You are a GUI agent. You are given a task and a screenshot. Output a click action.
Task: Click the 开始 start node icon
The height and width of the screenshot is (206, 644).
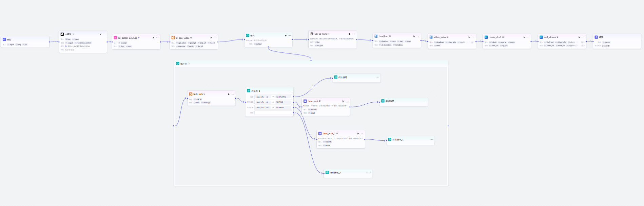point(4,39)
